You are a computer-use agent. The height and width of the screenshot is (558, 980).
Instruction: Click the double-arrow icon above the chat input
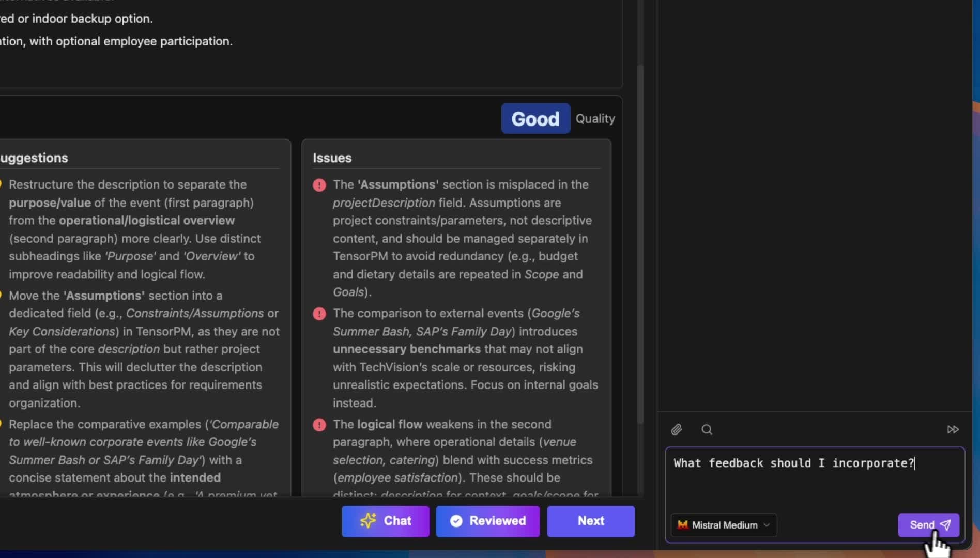(953, 429)
